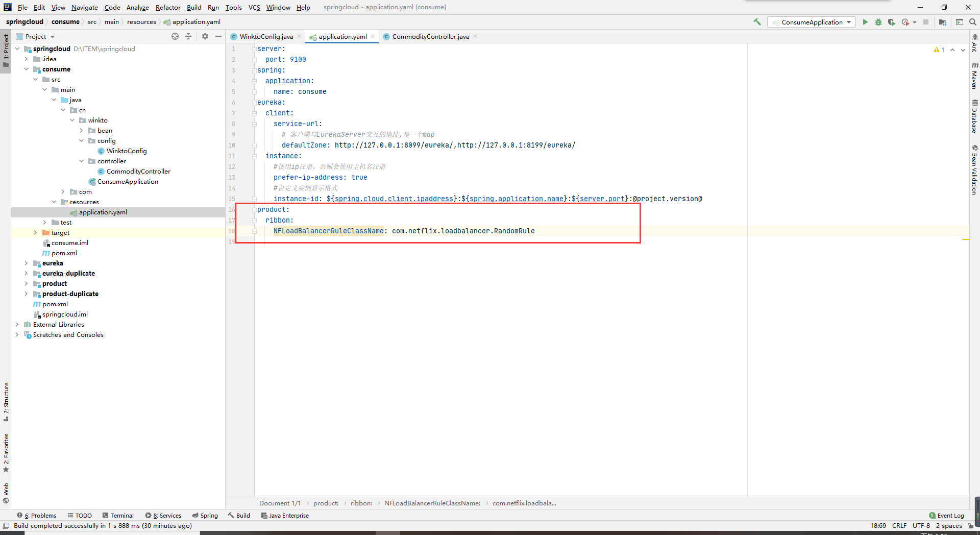Viewport: 980px width, 535px height.
Task: Toggle tool window bars icon bottom-left
Action: (6, 525)
